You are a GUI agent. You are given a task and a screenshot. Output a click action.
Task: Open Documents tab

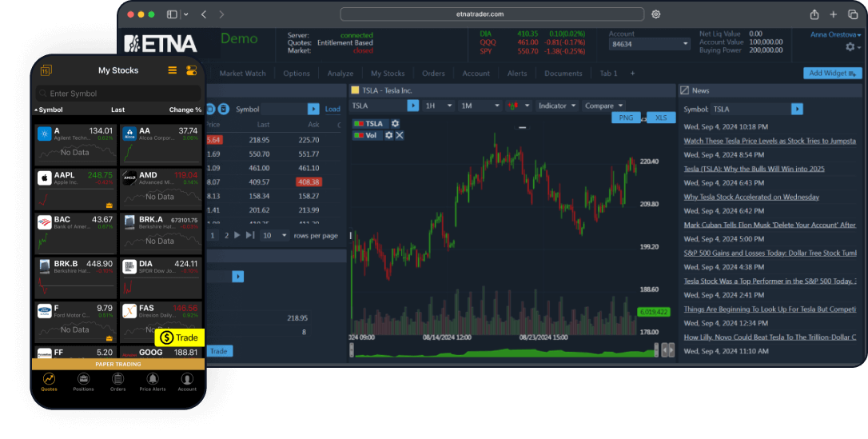point(563,73)
